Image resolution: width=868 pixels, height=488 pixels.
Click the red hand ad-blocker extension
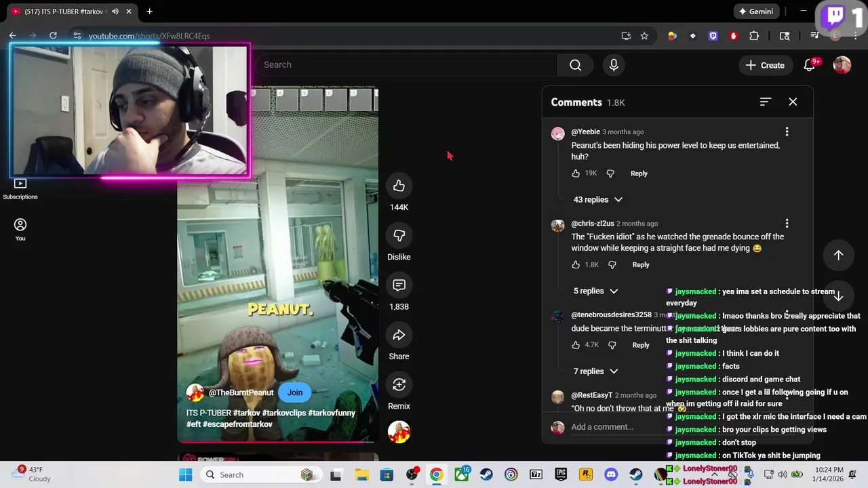[733, 36]
